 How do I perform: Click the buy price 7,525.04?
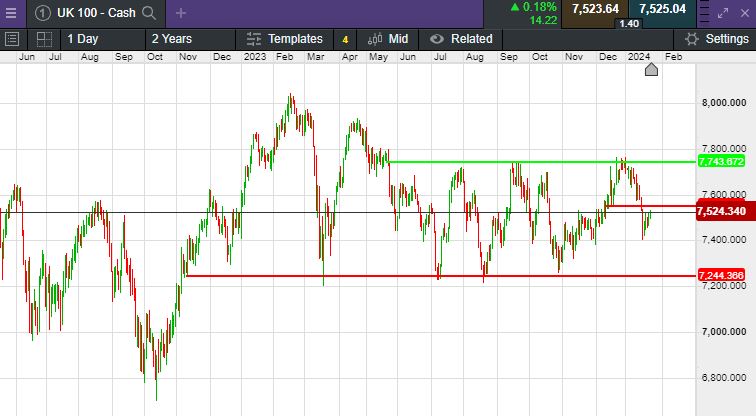pos(662,9)
